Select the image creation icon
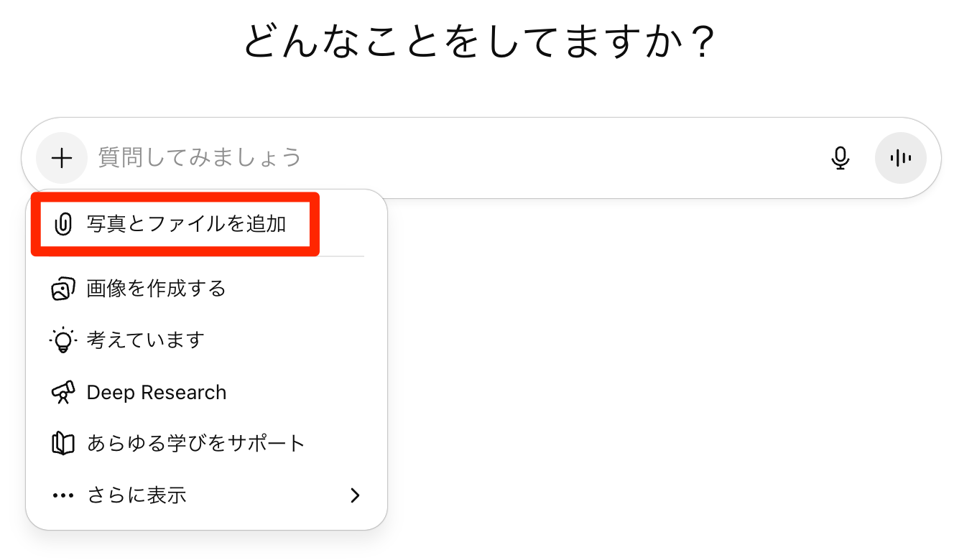The width and height of the screenshot is (977, 560). tap(64, 288)
